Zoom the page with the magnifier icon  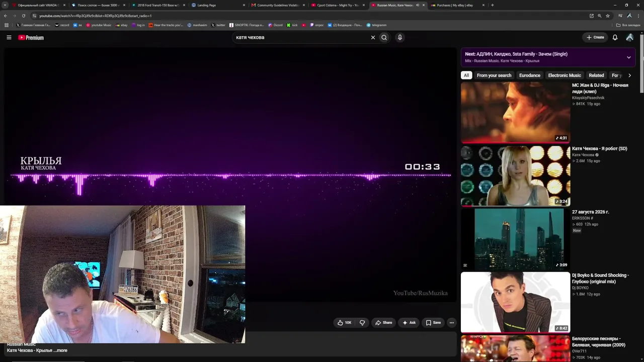coord(599,16)
